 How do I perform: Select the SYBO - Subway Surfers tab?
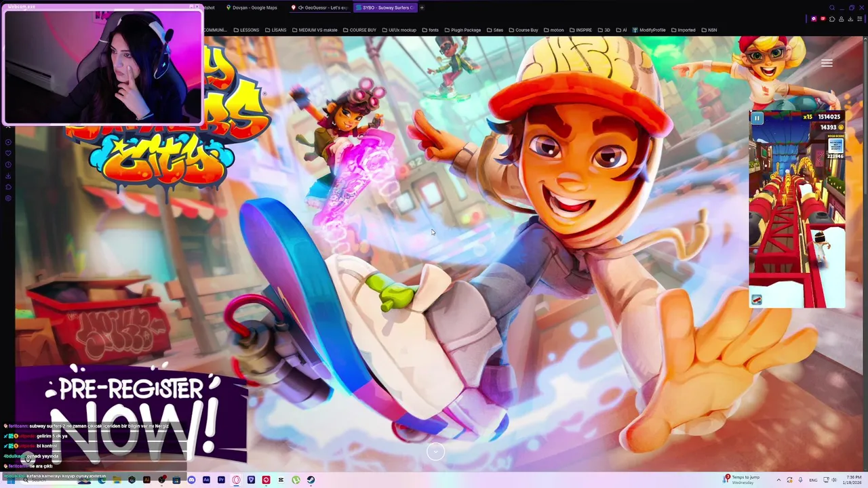tap(384, 7)
